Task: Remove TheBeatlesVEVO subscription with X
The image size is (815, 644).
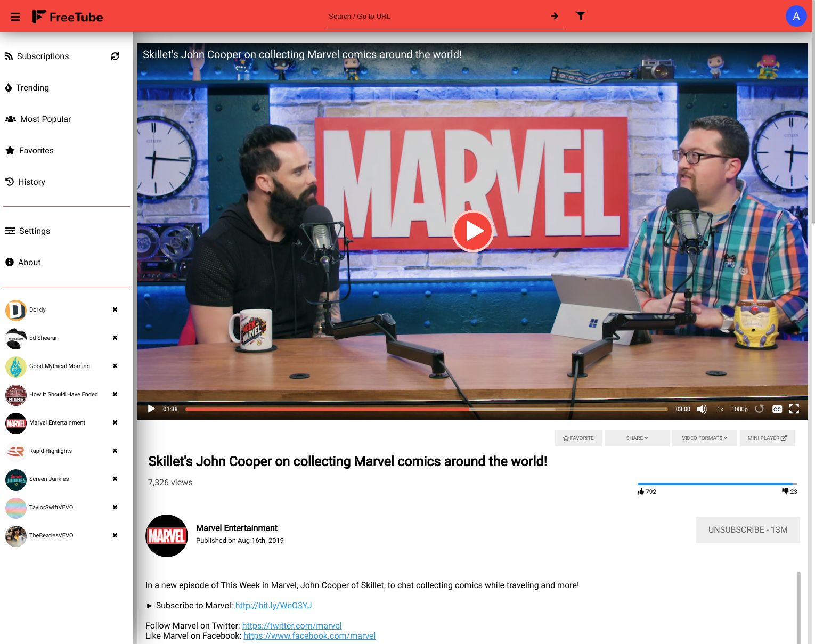Action: coord(115,535)
